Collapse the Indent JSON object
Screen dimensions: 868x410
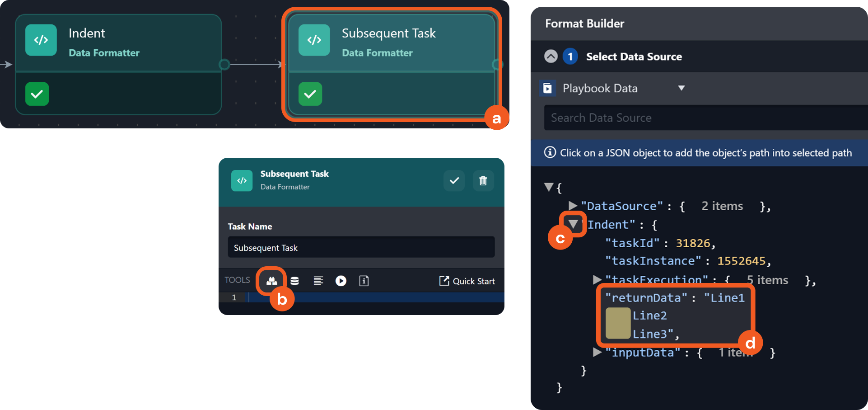pyautogui.click(x=573, y=224)
